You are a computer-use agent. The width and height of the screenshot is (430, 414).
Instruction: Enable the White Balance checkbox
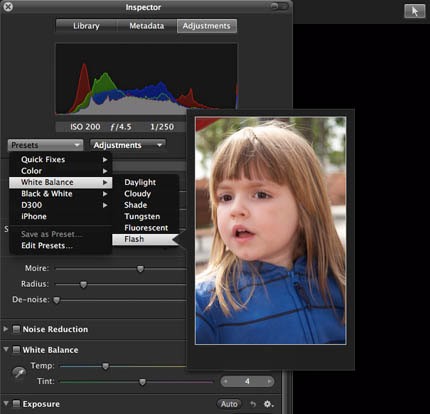16,350
